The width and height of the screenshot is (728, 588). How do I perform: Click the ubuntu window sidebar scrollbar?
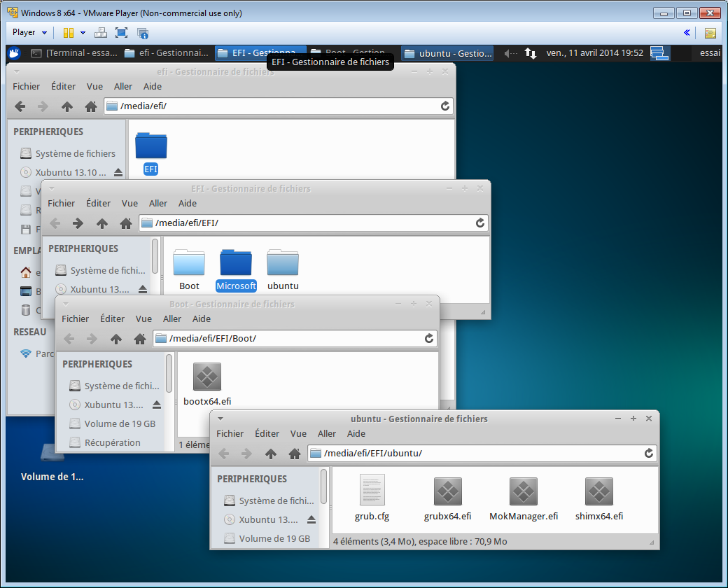tap(323, 486)
